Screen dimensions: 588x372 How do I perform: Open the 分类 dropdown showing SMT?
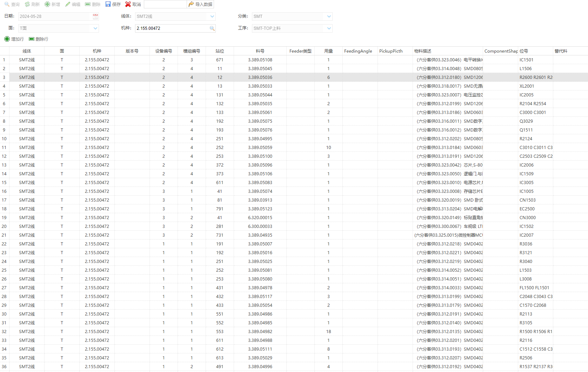[329, 16]
